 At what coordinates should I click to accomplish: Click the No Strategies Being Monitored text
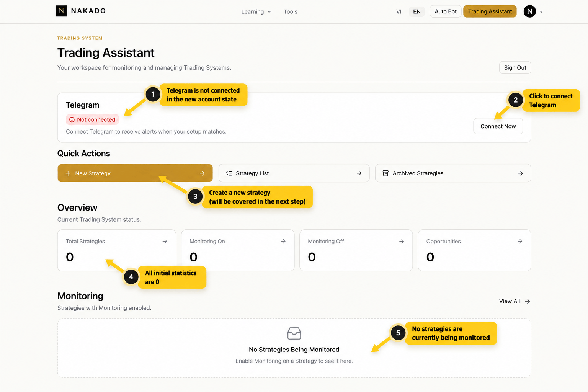point(294,350)
